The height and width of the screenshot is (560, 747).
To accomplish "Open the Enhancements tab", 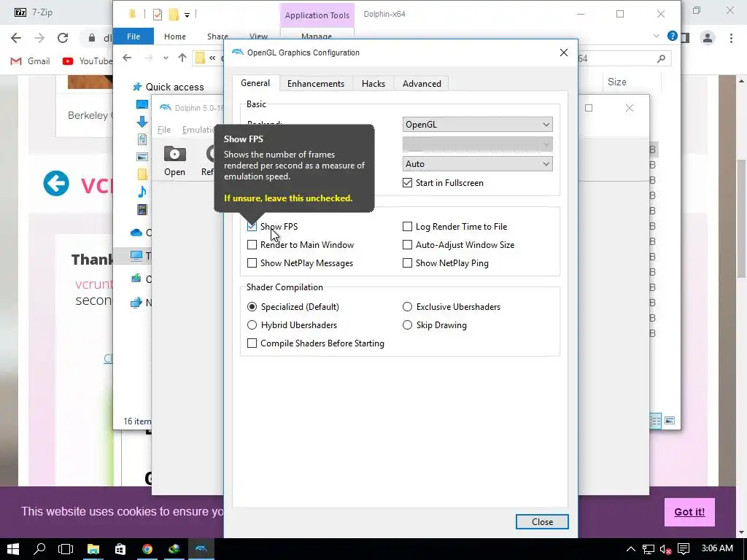I will [316, 84].
